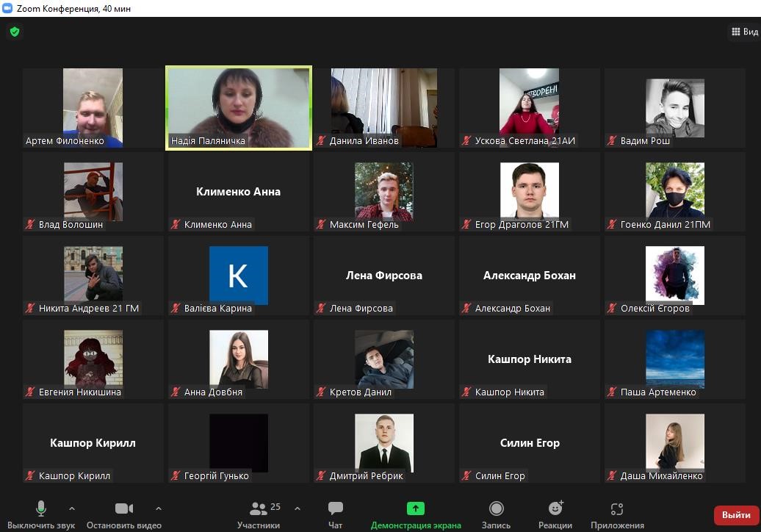Select Артем Филоненко video tile
Screen dimensions: 761x532
click(93, 107)
